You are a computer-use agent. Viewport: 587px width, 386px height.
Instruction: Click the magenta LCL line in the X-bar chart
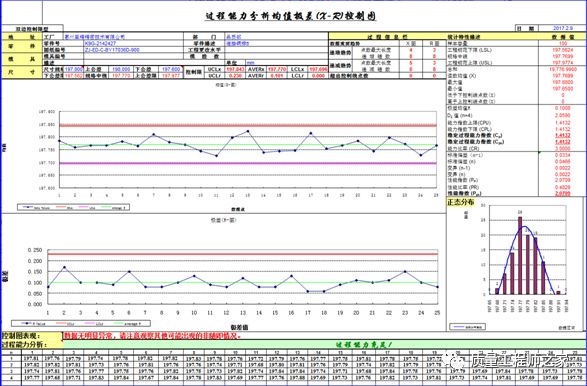248,163
